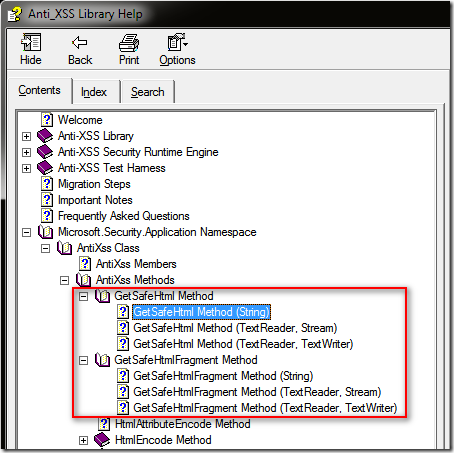Image resolution: width=454 pixels, height=453 pixels.
Task: Open the Options toolbar icon
Action: [177, 42]
